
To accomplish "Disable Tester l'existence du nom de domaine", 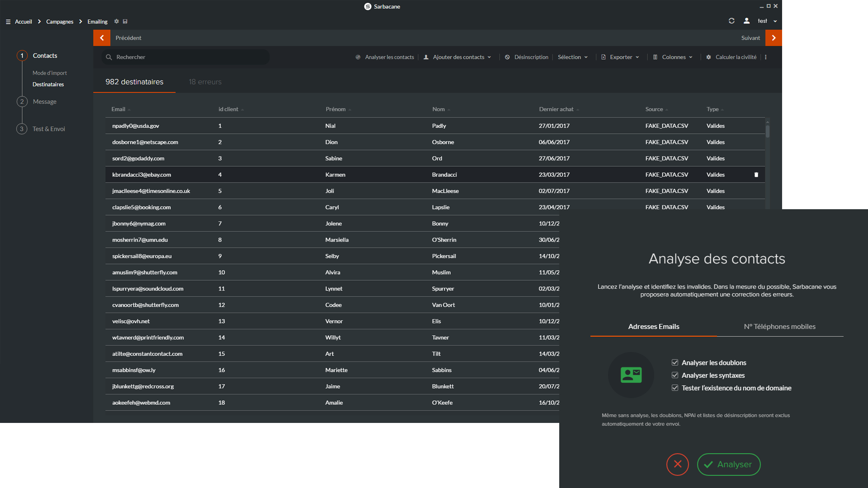I will pyautogui.click(x=675, y=388).
